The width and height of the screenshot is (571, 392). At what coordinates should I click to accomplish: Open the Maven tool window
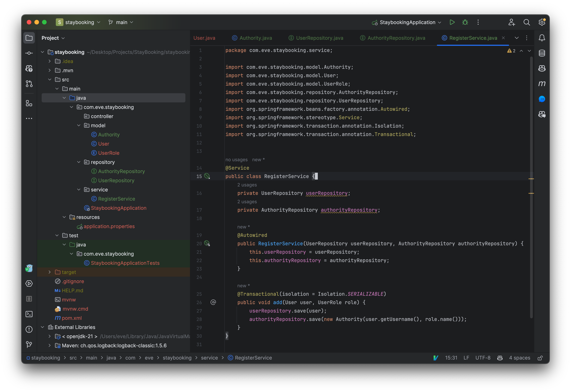click(542, 83)
